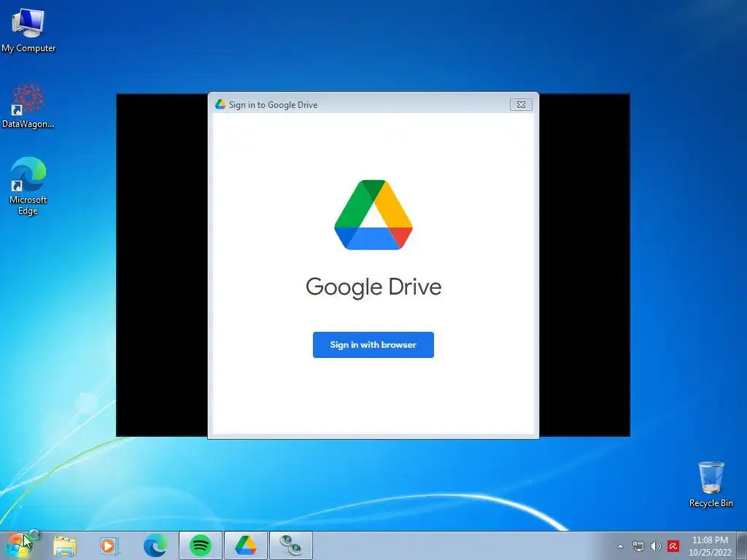Open the last running app in the taskbar
The image size is (747, 560).
(291, 545)
